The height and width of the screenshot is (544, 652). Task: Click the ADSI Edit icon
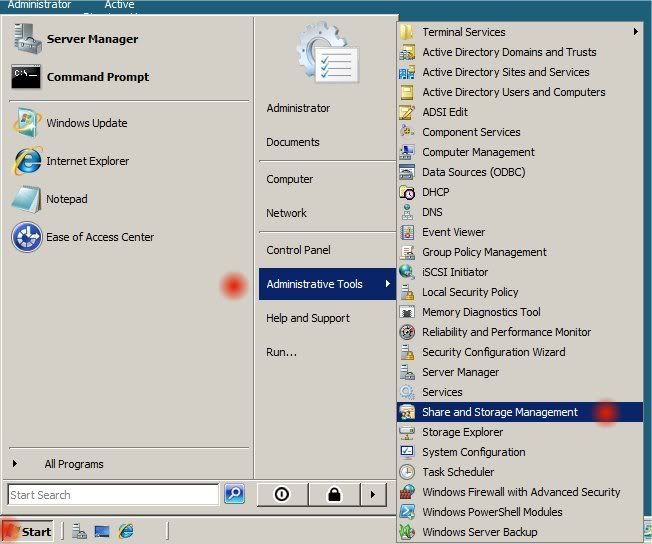(x=407, y=112)
